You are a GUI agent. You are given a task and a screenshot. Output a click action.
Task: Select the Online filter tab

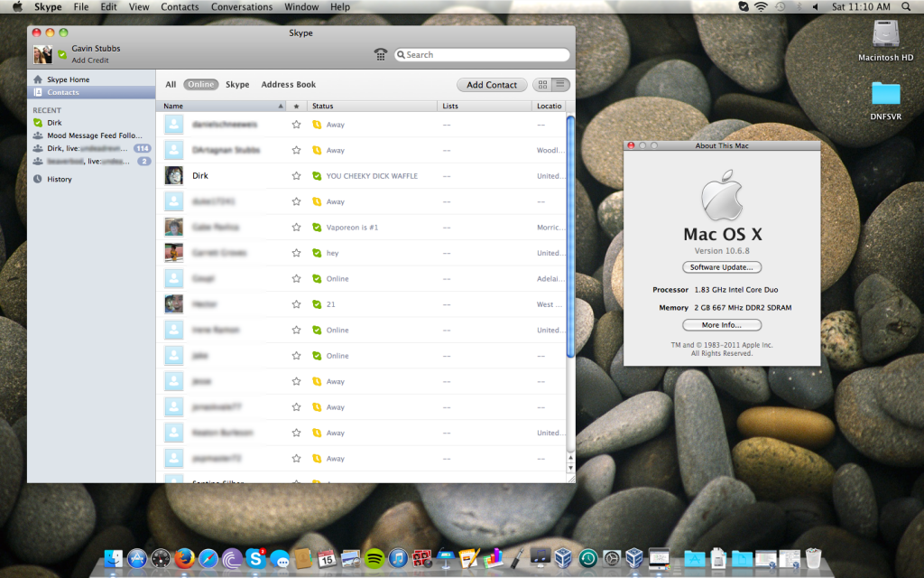[201, 84]
